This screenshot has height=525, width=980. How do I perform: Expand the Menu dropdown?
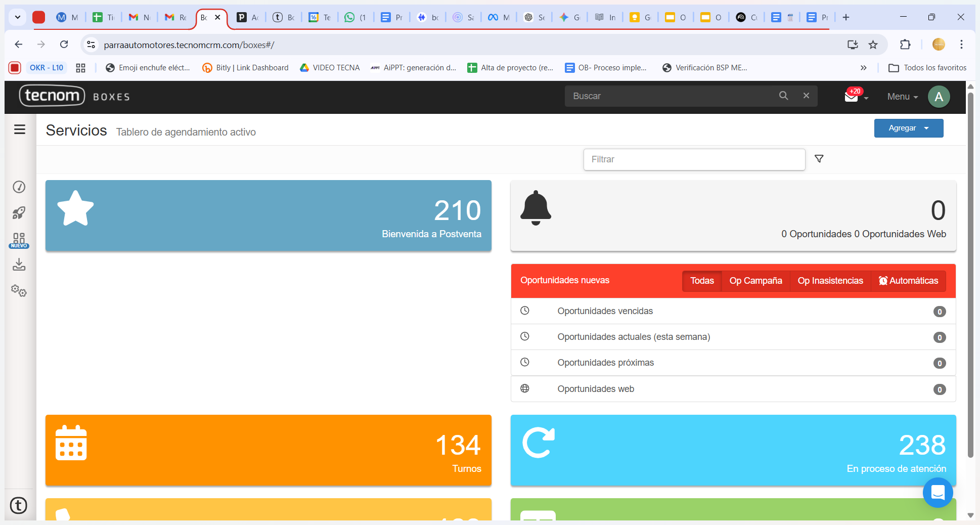pos(902,97)
